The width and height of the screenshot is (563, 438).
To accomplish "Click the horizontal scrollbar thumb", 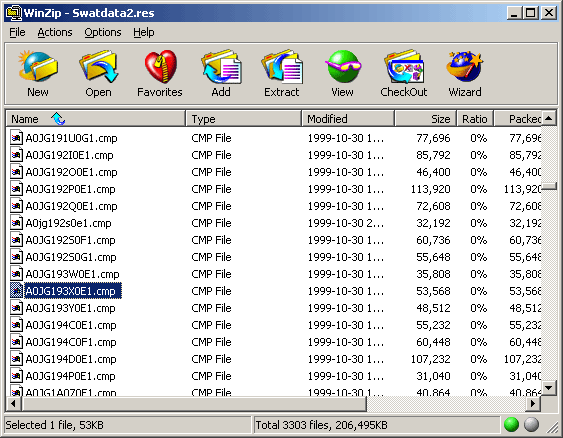I will [194, 403].
